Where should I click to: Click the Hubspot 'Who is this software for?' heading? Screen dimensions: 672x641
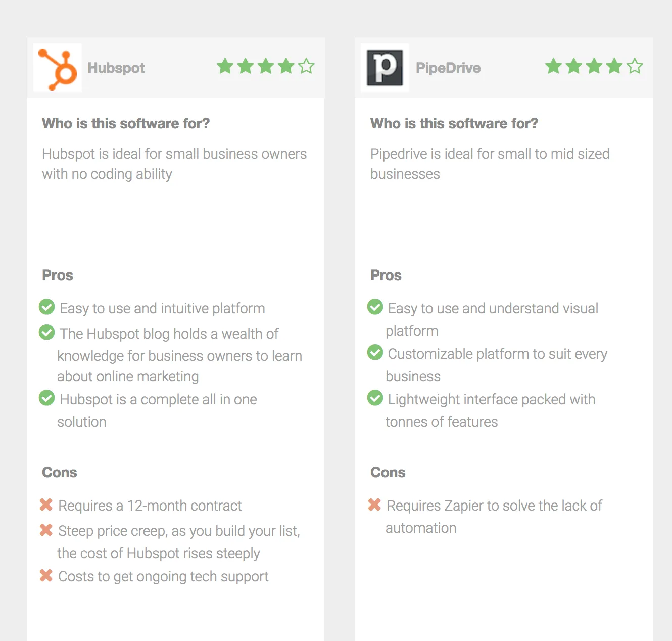pos(126,123)
